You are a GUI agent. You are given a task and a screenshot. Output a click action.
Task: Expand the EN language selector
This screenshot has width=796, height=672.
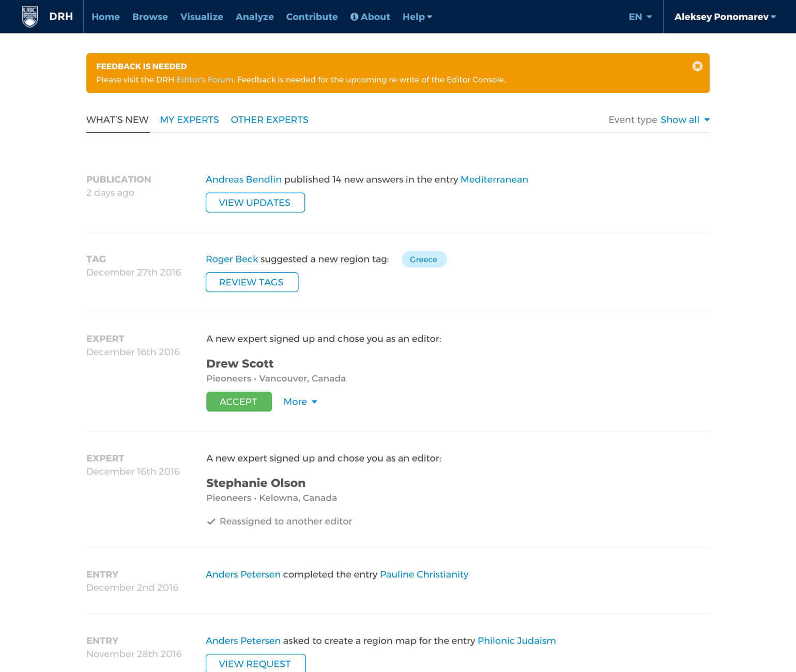pyautogui.click(x=640, y=17)
